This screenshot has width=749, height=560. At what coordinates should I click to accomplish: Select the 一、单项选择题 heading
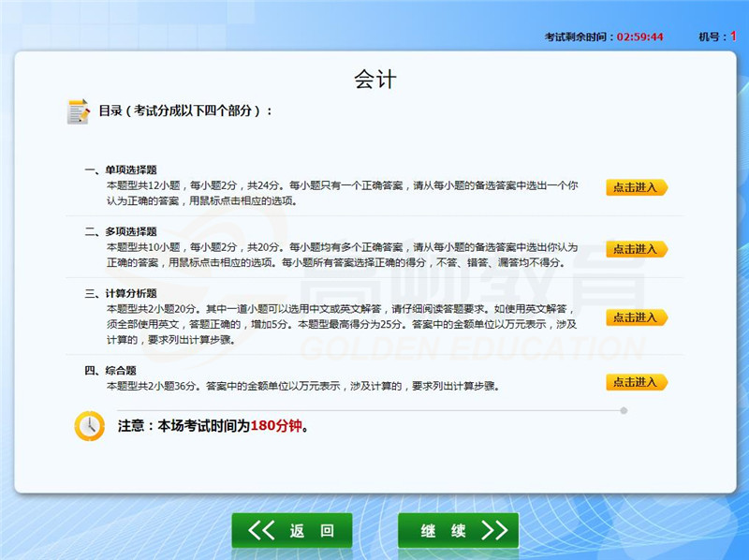click(121, 169)
